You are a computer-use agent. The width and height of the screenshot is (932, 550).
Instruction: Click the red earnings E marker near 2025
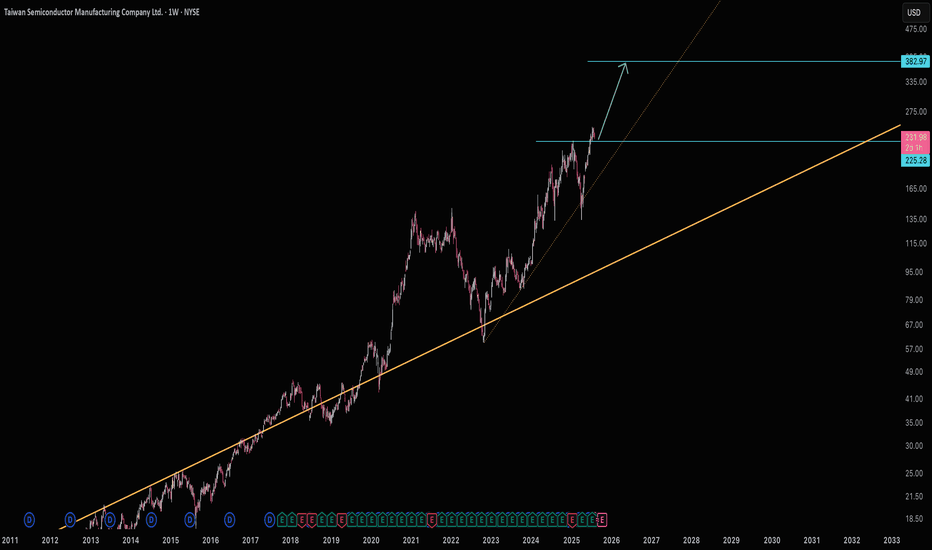572,520
